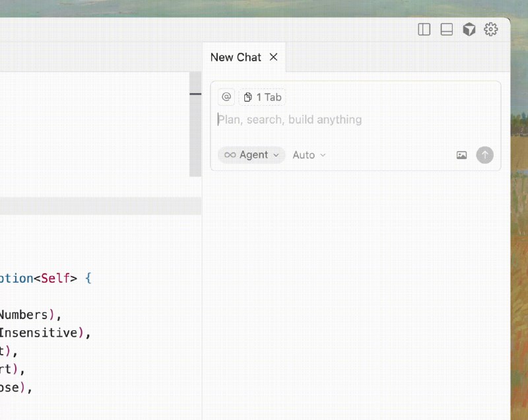Image resolution: width=528 pixels, height=420 pixels.
Task: Open the Agent mode dropdown
Action: 251,155
